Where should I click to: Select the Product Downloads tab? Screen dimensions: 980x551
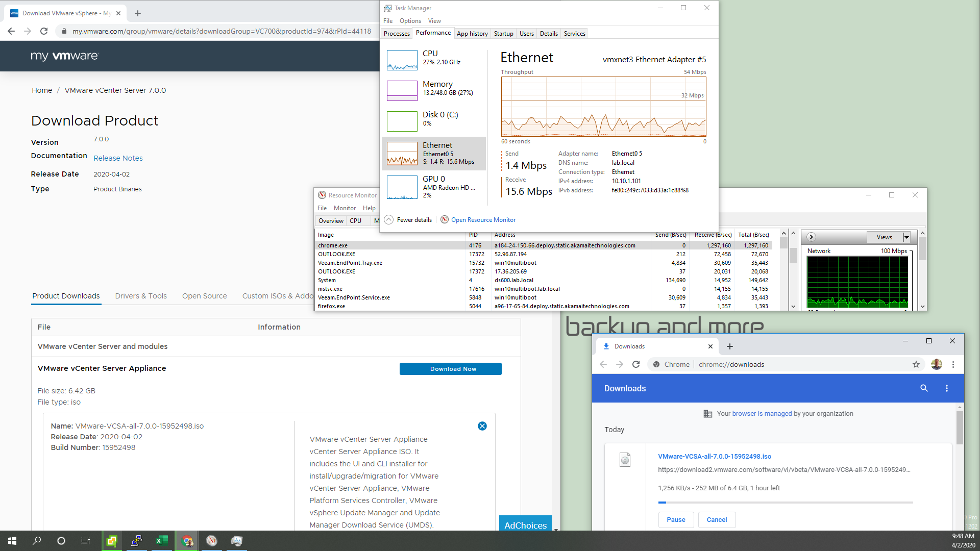click(66, 296)
